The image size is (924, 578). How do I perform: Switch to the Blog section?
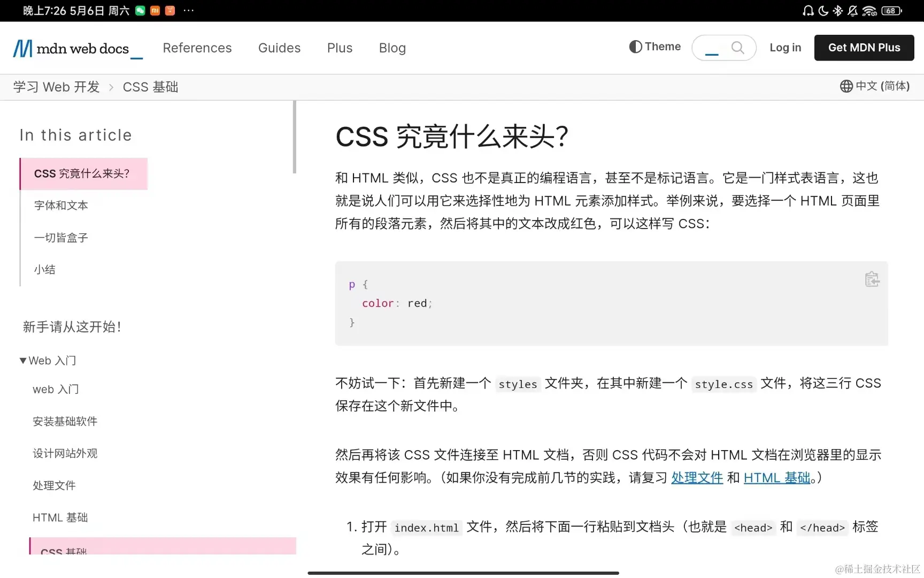(x=392, y=48)
